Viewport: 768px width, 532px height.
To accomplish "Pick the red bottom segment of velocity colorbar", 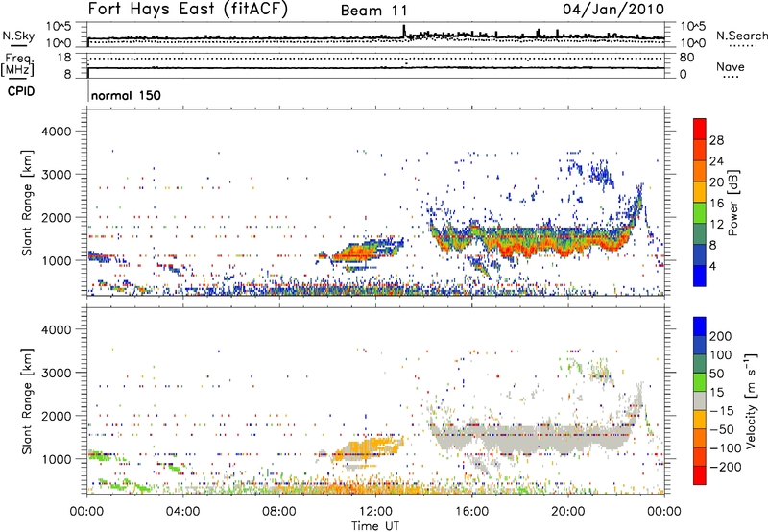I will pos(700,475).
